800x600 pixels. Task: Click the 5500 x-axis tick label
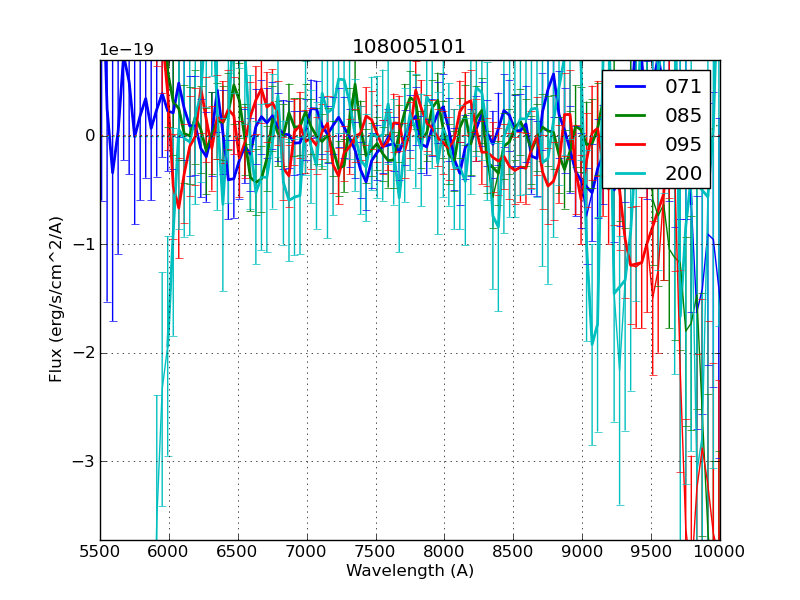pos(100,552)
